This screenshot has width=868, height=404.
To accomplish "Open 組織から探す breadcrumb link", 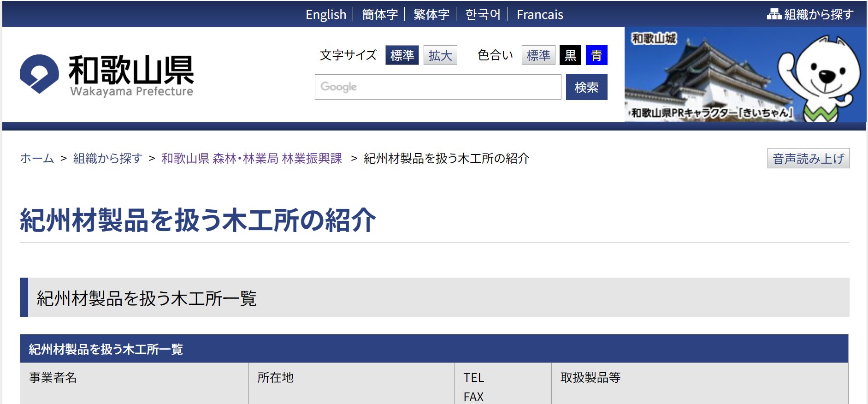I will [x=107, y=158].
